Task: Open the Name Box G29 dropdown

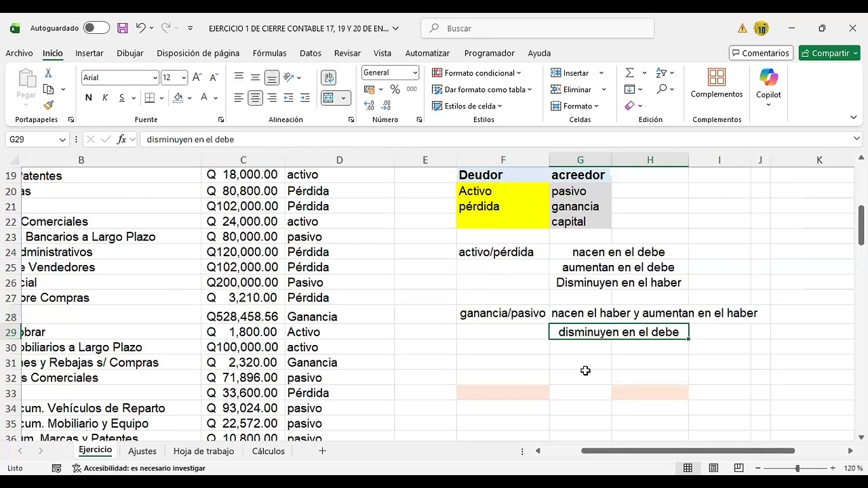Action: click(62, 140)
